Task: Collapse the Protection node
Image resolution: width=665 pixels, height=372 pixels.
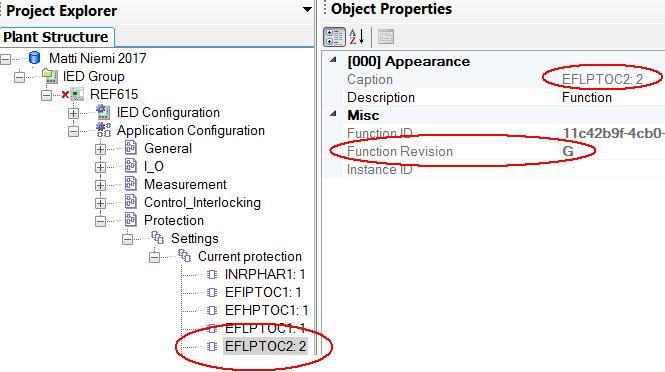Action: (x=101, y=221)
